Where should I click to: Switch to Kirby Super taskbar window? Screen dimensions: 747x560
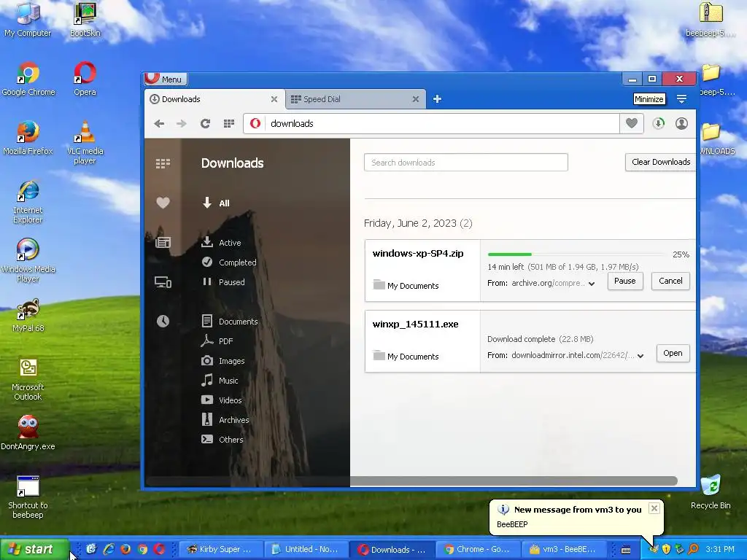coord(220,549)
